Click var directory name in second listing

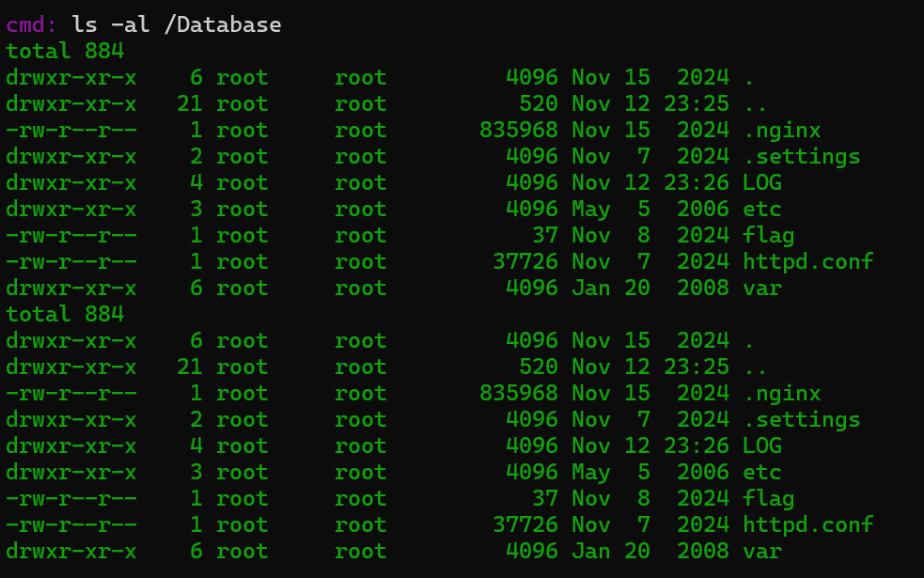762,551
